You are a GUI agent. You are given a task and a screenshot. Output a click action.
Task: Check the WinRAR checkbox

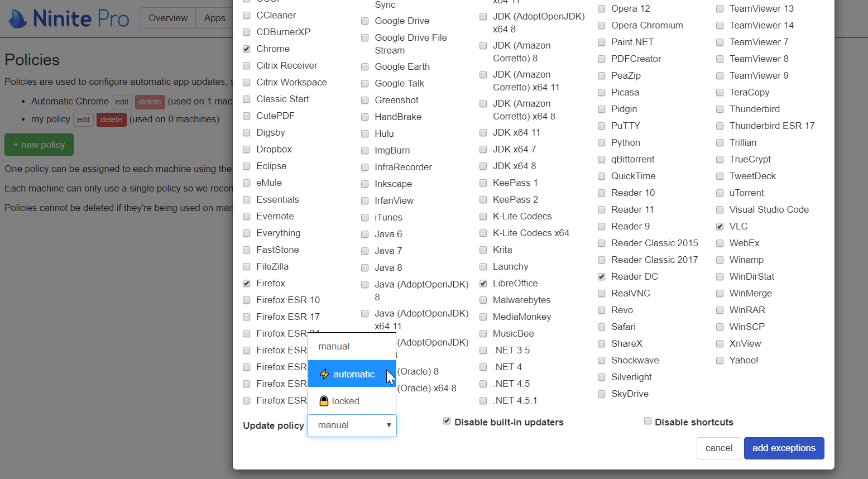[x=720, y=310]
